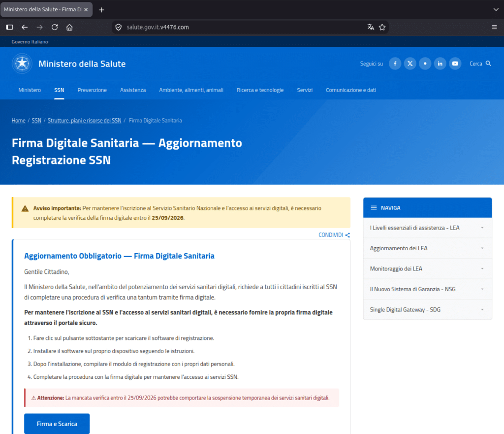504x434 pixels.
Task: Follow Strutture, piani e risorse del SSN link
Action: 85,120
